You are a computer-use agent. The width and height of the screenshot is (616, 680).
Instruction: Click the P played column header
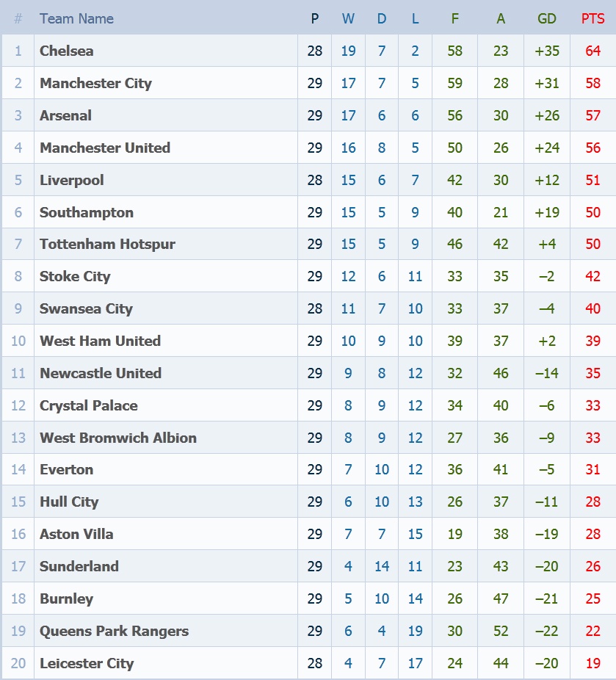coord(315,18)
